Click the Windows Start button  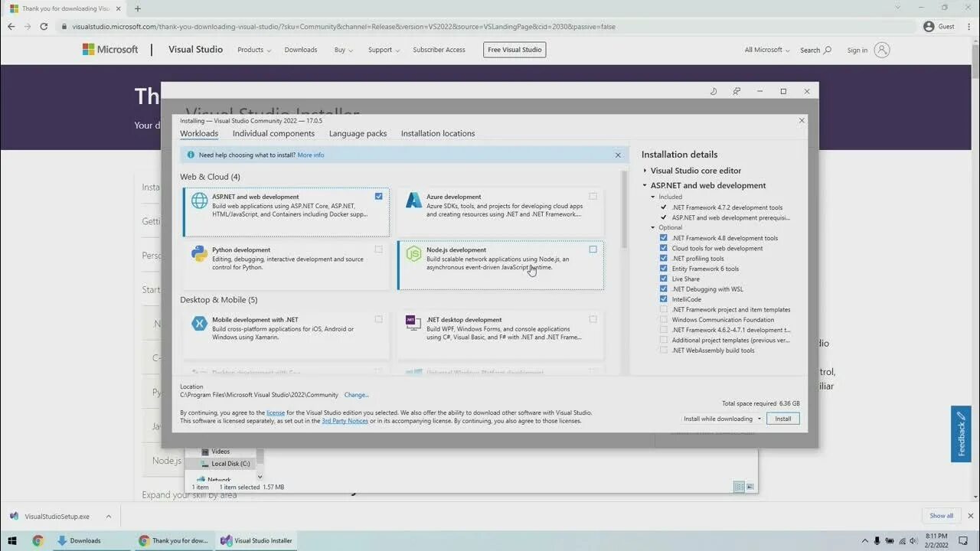pyautogui.click(x=13, y=540)
